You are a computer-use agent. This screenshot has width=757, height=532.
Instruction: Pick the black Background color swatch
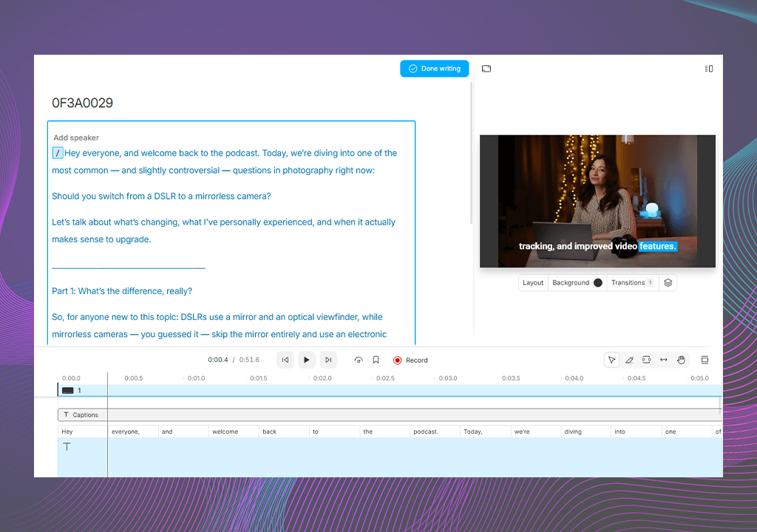pyautogui.click(x=597, y=282)
